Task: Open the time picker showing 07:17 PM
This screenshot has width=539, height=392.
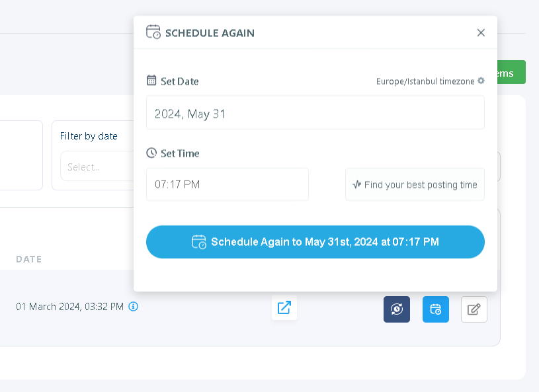Action: 227,184
